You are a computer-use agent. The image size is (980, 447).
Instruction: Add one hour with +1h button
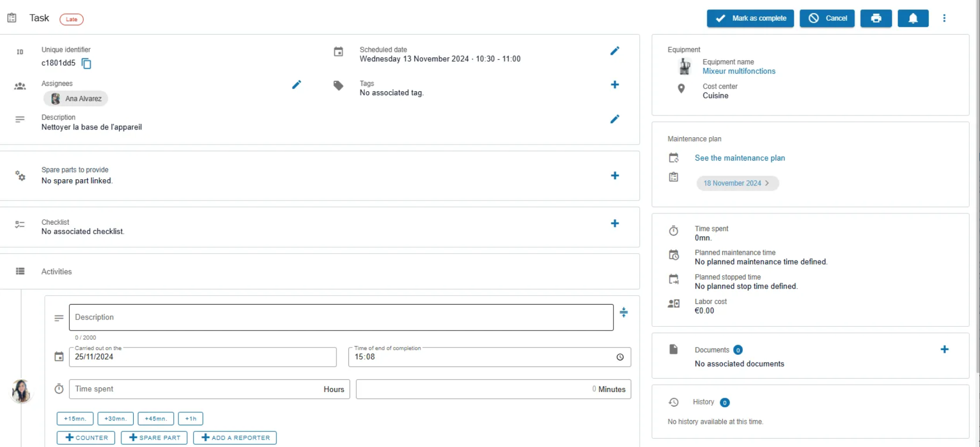(191, 419)
